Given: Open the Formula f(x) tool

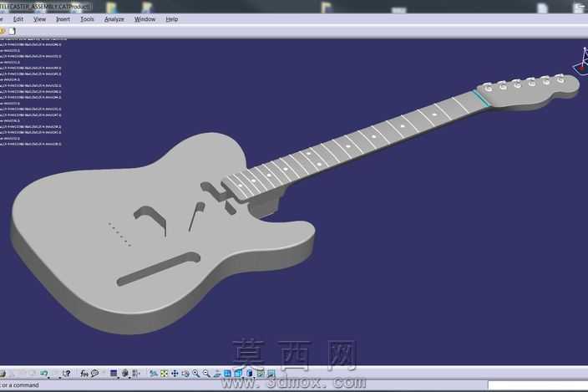Looking at the screenshot, I should point(84,374).
